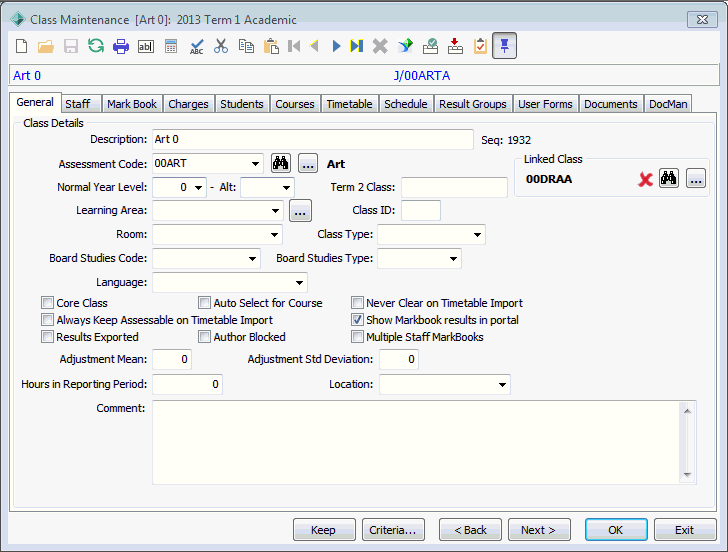Open the Board Studies Code dropdown
The height and width of the screenshot is (552, 728).
tap(252, 259)
